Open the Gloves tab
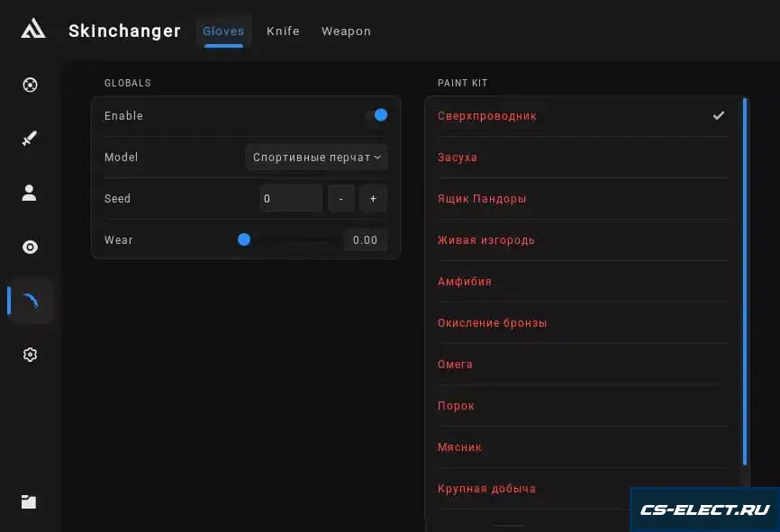The width and height of the screenshot is (780, 532). coord(223,31)
